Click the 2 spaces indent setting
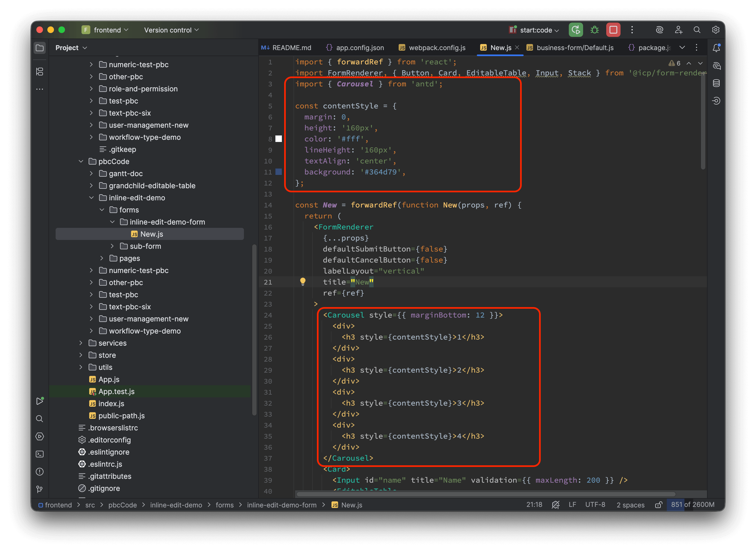The image size is (756, 552). tap(631, 505)
